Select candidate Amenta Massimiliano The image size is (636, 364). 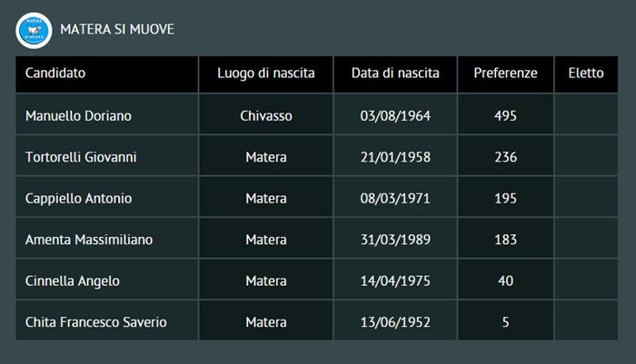pyautogui.click(x=89, y=240)
